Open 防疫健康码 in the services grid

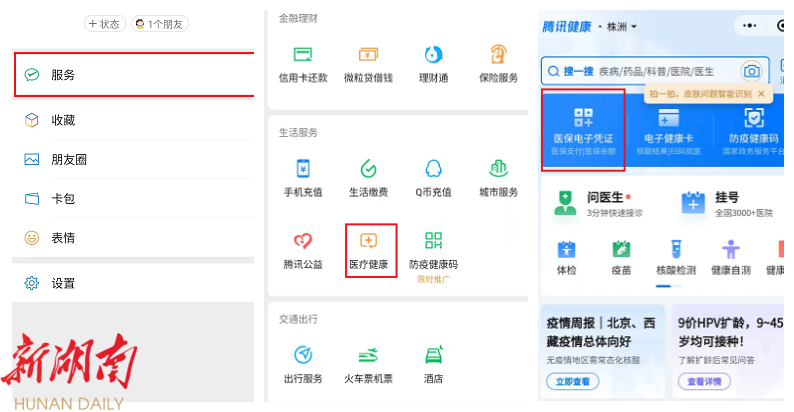[x=433, y=249]
